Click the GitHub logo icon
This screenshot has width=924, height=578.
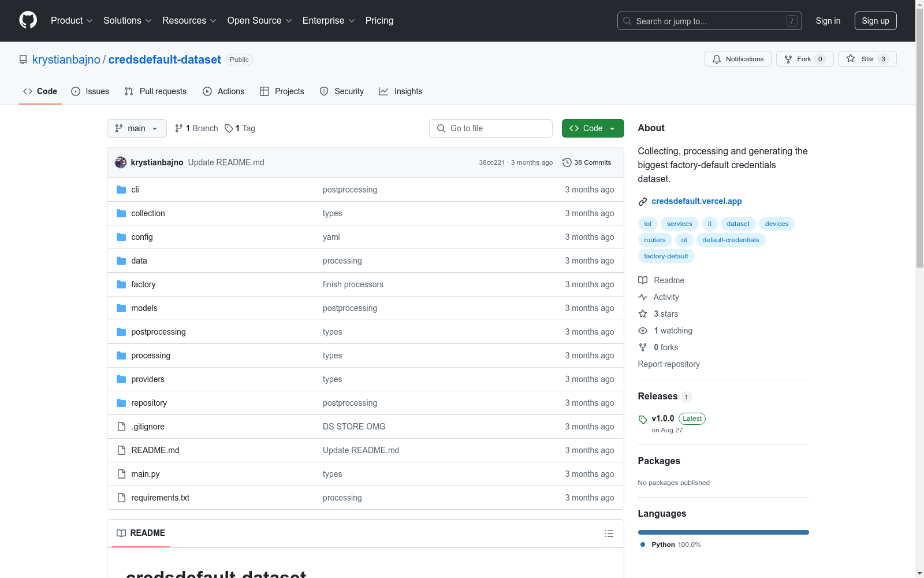[28, 20]
